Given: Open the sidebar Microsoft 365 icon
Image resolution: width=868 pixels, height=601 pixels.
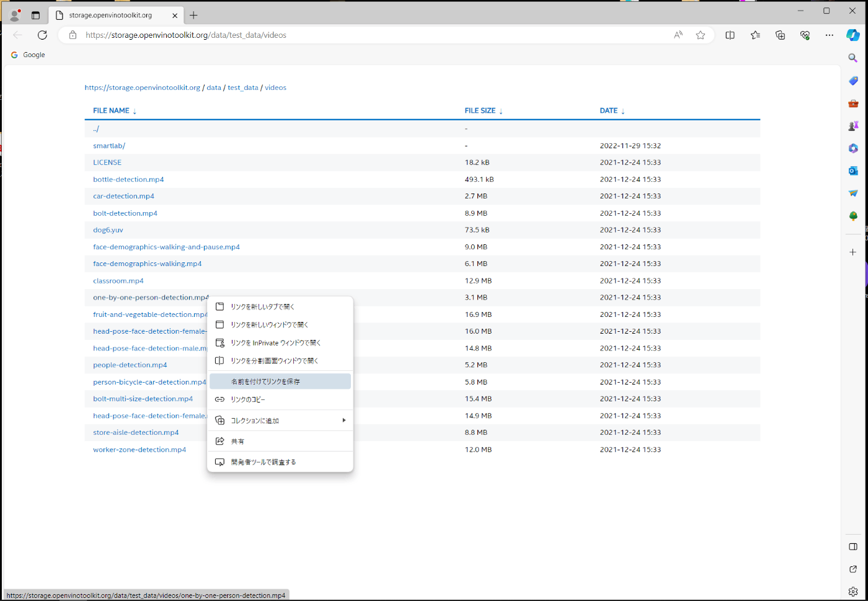Looking at the screenshot, I should pyautogui.click(x=853, y=148).
